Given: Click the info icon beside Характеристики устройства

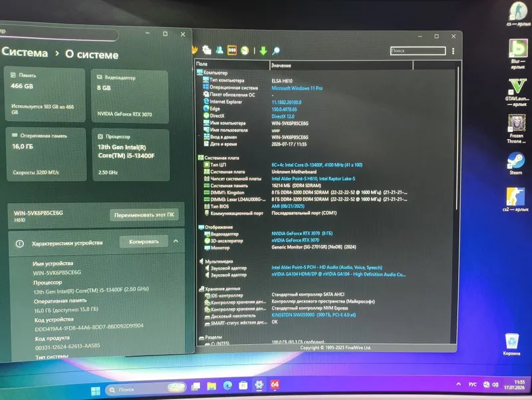Looking at the screenshot, I should pyautogui.click(x=20, y=244).
